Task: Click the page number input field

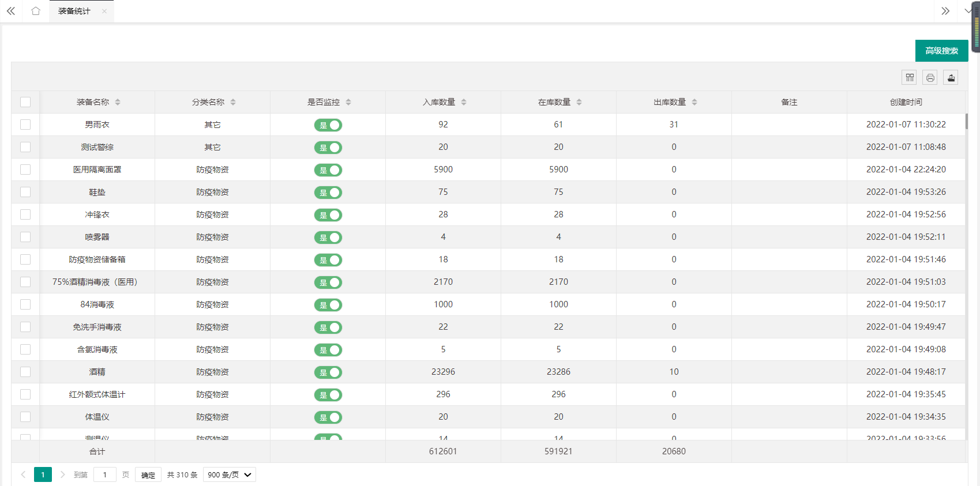Action: click(x=105, y=474)
